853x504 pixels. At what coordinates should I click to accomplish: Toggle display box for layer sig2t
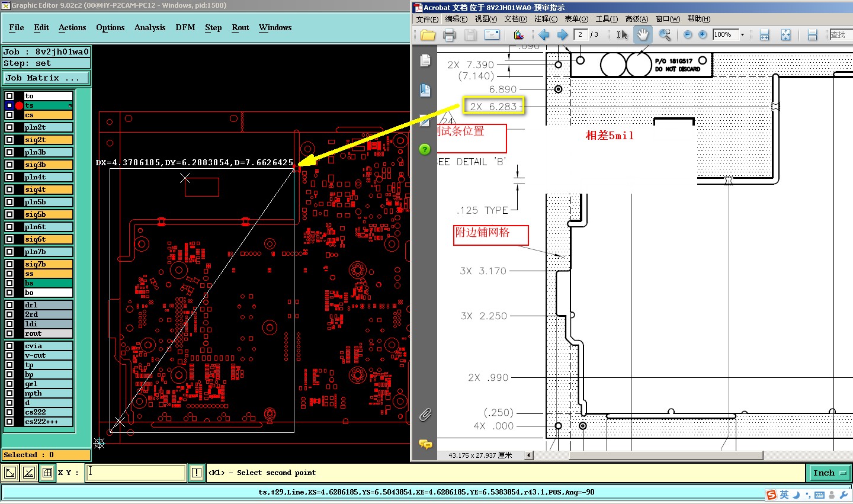(x=9, y=140)
